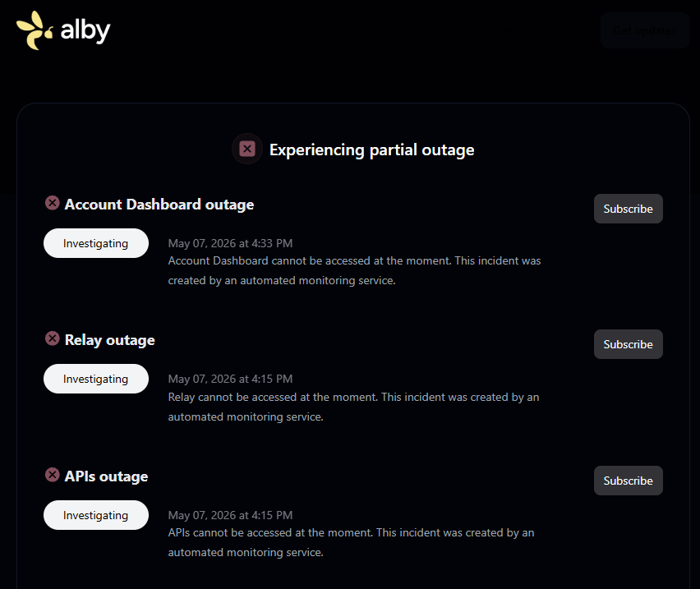
Task: Open the Relay outage incident title
Action: click(x=110, y=340)
